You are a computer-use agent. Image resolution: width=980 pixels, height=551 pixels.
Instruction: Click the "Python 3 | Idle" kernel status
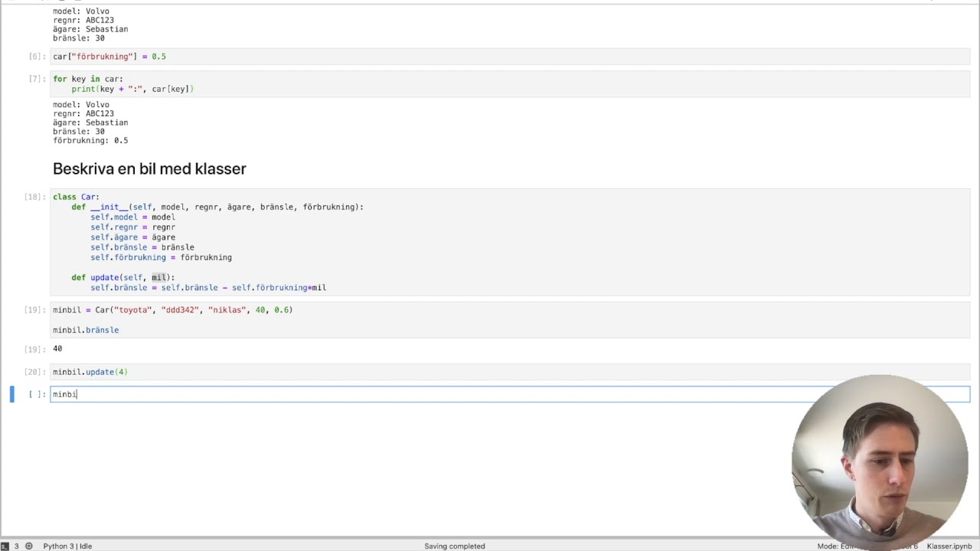(67, 546)
